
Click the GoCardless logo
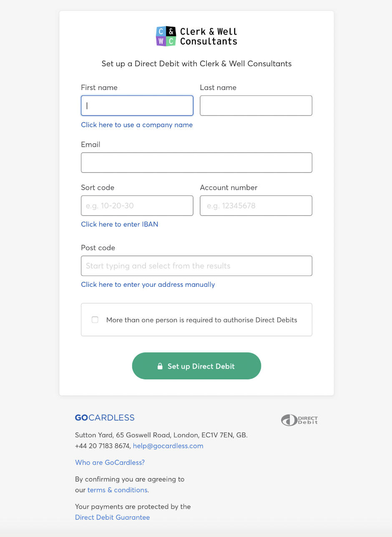(x=105, y=418)
